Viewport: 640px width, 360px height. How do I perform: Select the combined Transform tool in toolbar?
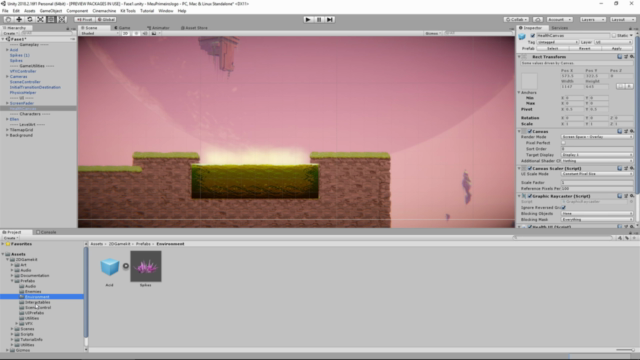click(x=61, y=19)
